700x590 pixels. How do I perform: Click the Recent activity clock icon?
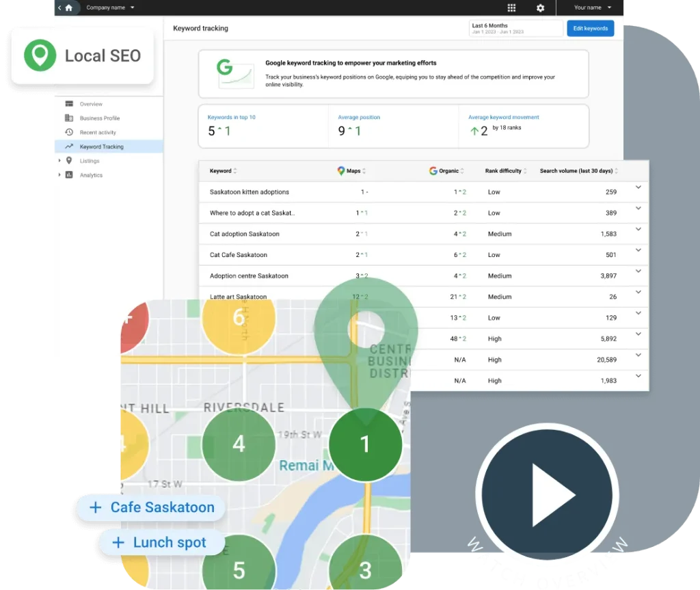click(x=69, y=133)
